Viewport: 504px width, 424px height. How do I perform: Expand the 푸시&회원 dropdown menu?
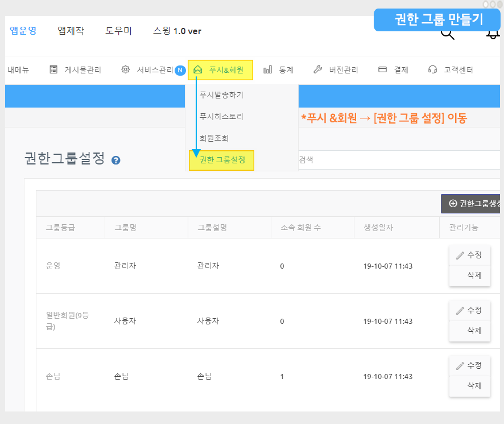pos(220,70)
